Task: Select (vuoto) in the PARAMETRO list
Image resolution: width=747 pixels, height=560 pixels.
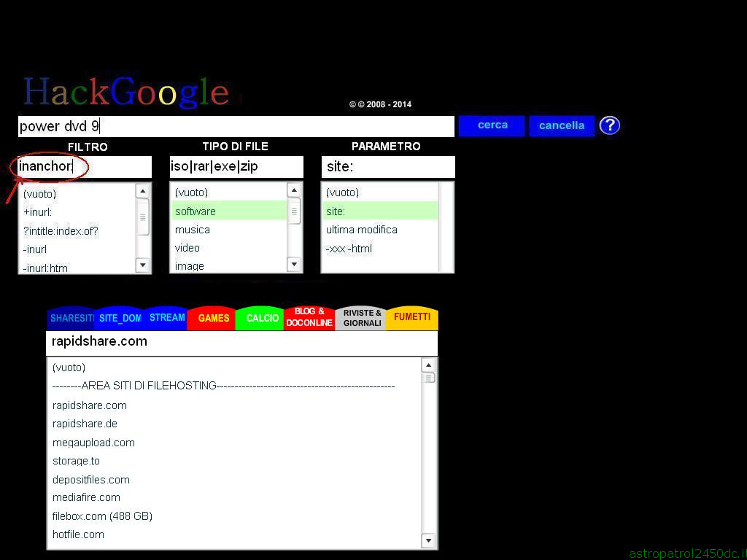Action: pos(343,192)
